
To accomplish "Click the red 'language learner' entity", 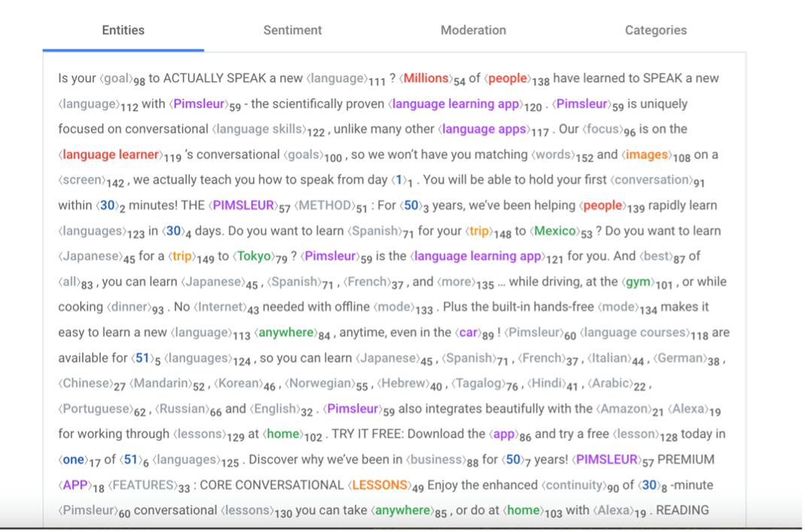I will pos(111,155).
